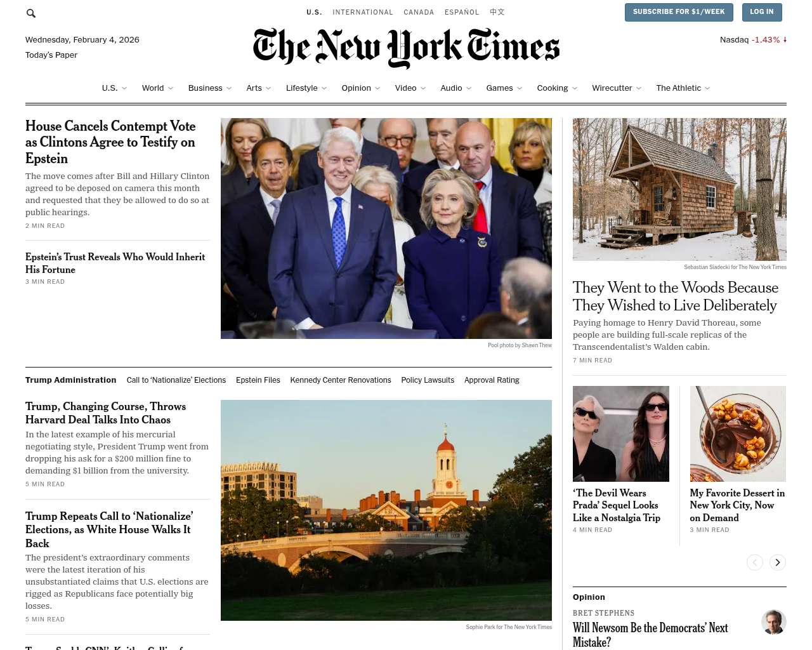Open Today's Paper link
This screenshot has width=812, height=650.
tap(51, 55)
